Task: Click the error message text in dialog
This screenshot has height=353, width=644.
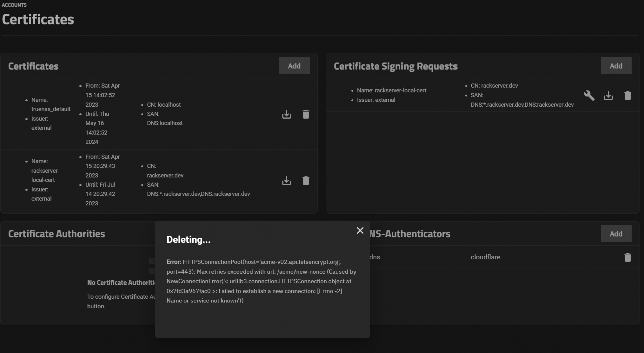Action: (x=261, y=281)
